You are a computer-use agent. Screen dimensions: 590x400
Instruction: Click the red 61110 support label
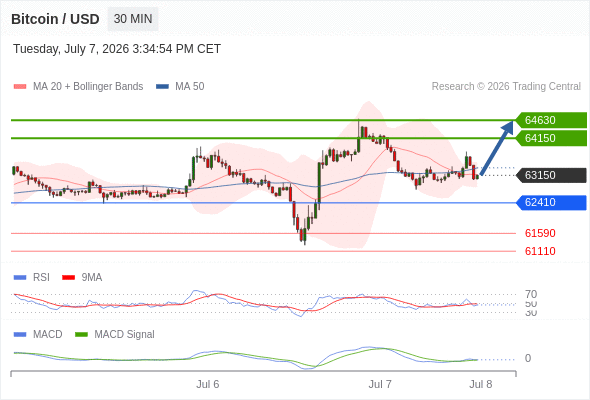pyautogui.click(x=540, y=251)
